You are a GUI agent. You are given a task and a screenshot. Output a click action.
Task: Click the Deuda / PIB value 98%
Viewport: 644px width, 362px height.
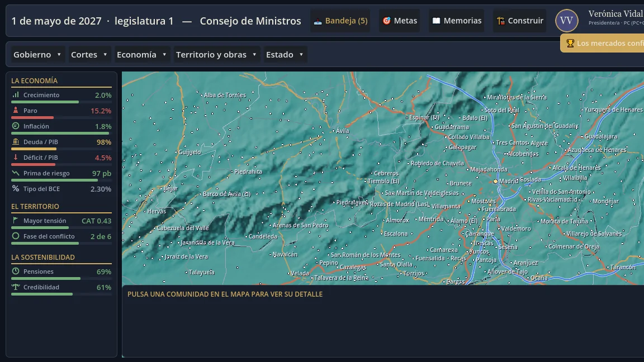click(104, 142)
